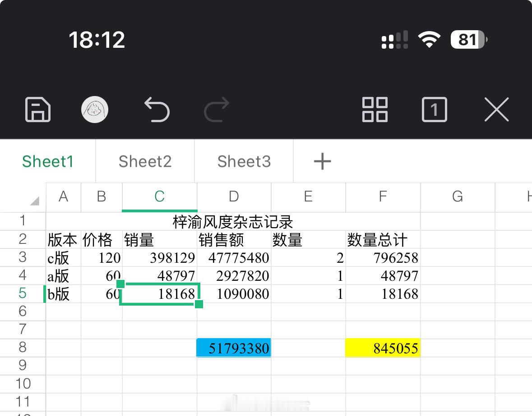The width and height of the screenshot is (532, 416).
Task: Select the 数量总计 header cell
Action: point(383,239)
